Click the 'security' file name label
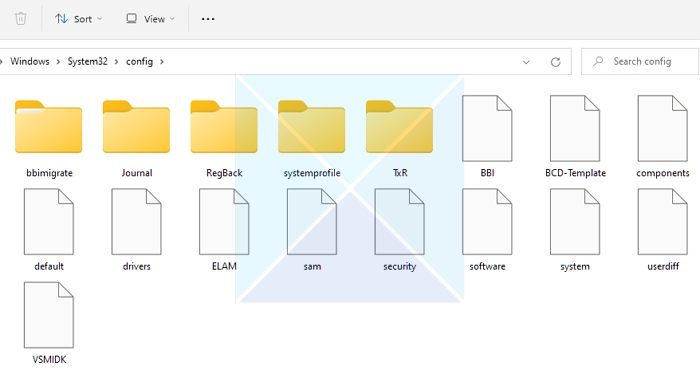Screen dimensions: 700x378 coord(400,266)
